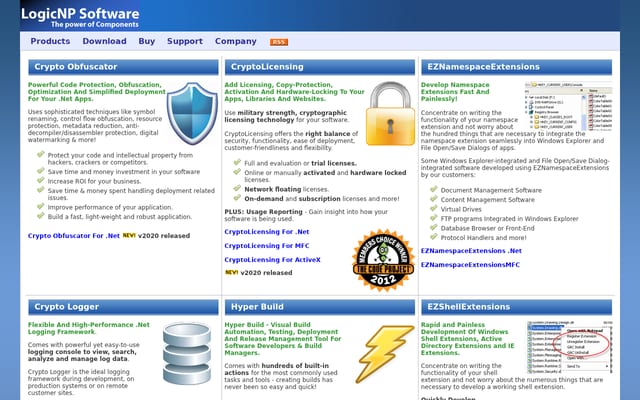Click 'Flexible And High-Performance .Net Logging Framework' heading
The width and height of the screenshot is (640, 400).
89,329
